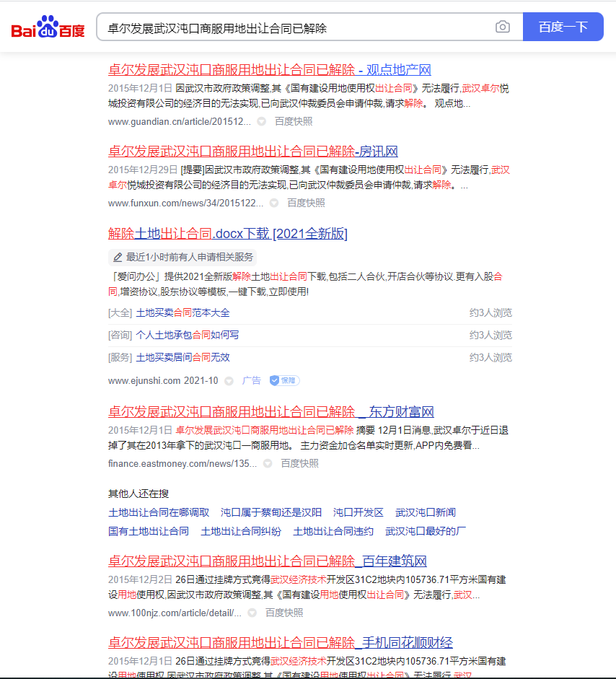Click the [服务] tag label
Screen dimensions: 616x679
click(120, 358)
